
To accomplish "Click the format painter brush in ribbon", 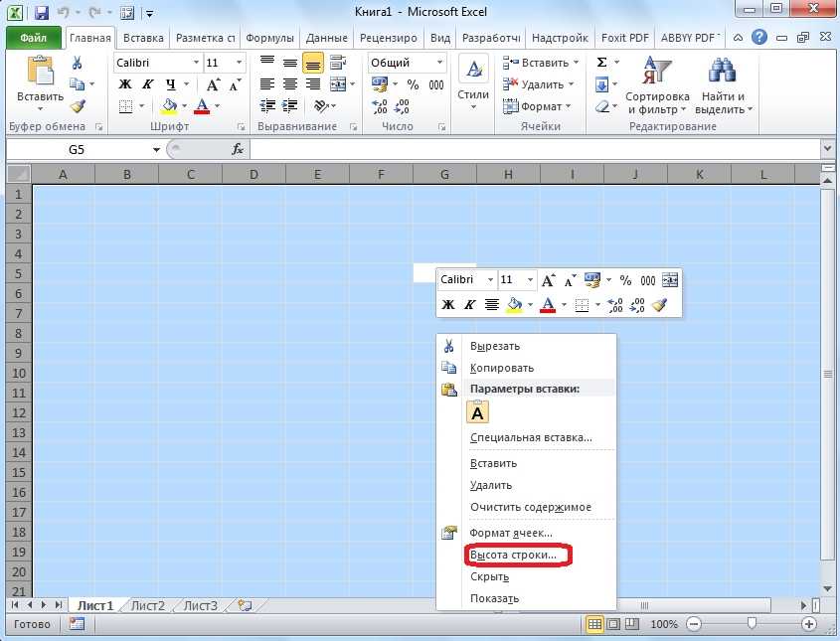I will click(78, 106).
